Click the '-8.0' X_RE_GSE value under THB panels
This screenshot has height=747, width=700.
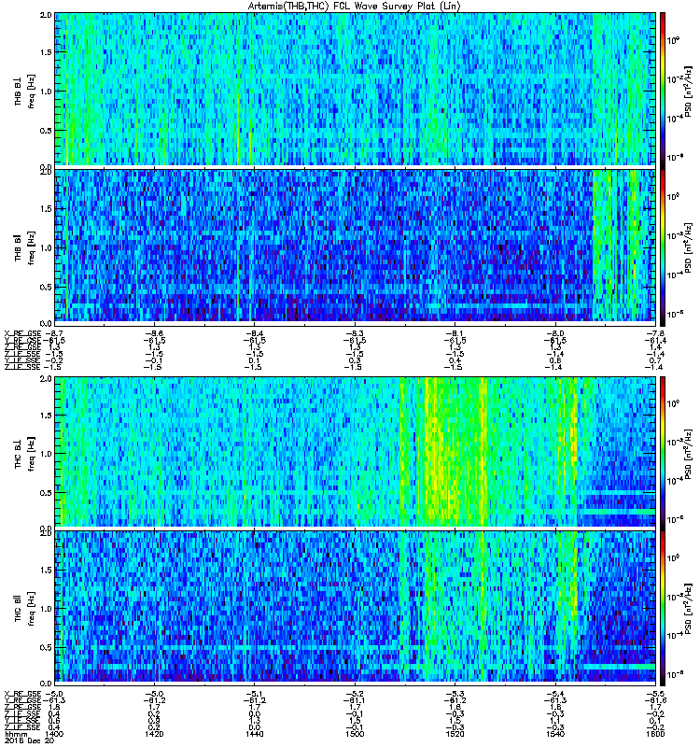(554, 333)
